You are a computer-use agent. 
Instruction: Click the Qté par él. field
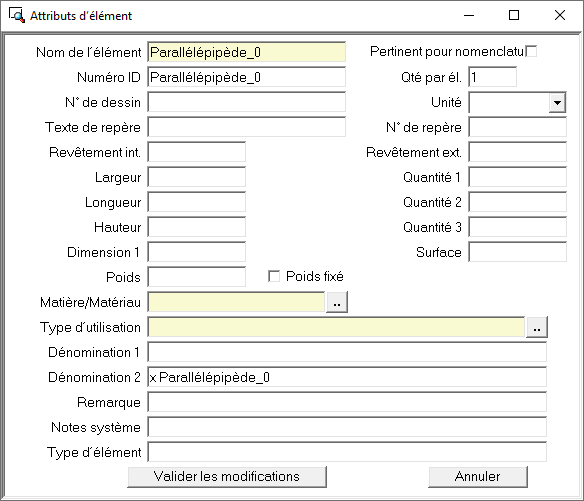[492, 77]
